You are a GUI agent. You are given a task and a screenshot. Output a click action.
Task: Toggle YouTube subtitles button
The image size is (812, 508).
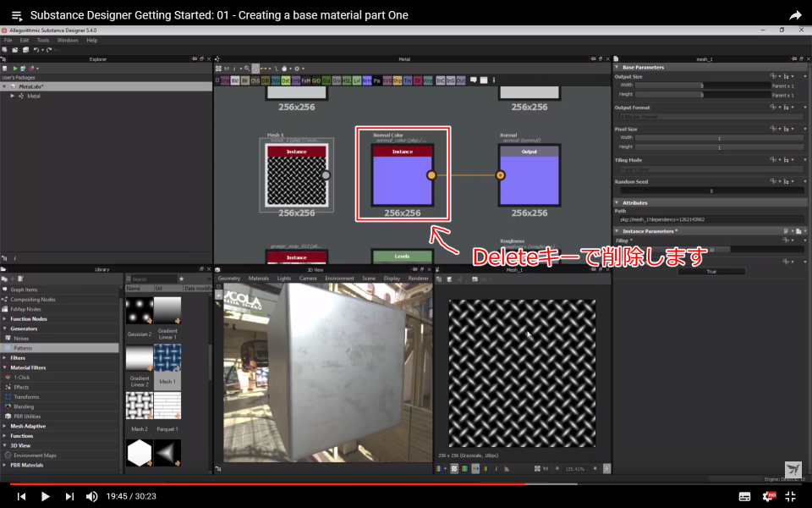744,497
